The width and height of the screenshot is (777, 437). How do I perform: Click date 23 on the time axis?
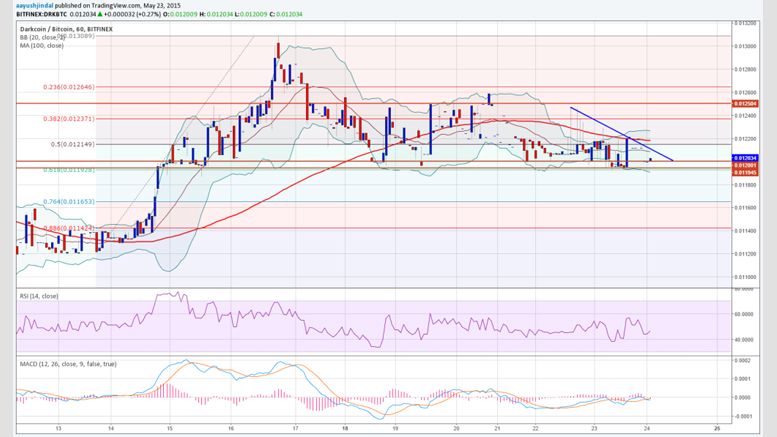[595, 428]
